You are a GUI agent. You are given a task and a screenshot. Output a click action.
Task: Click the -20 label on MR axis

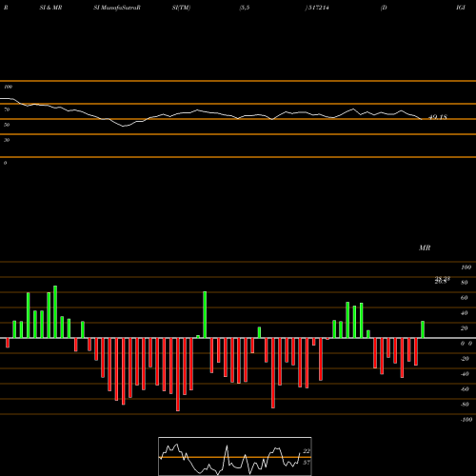coord(465,359)
